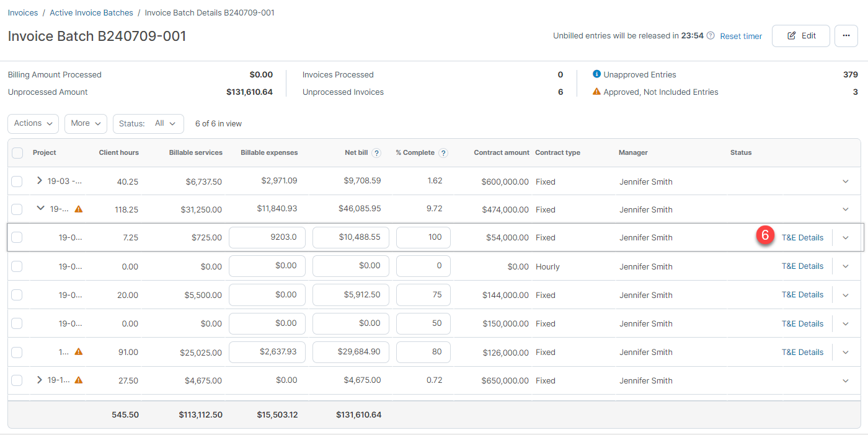Viewport: 868px width, 438px height.
Task: Open the Active Invoice Batches breadcrumb
Action: (92, 12)
